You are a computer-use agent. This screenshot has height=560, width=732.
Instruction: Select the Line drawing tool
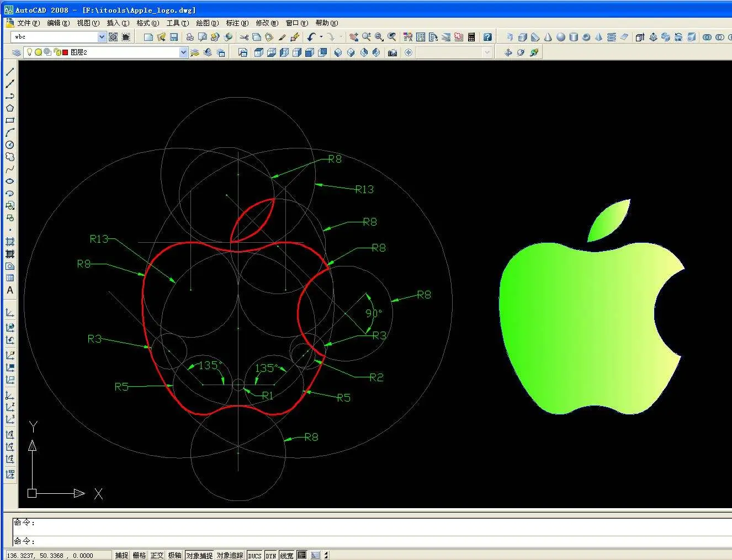(10, 72)
